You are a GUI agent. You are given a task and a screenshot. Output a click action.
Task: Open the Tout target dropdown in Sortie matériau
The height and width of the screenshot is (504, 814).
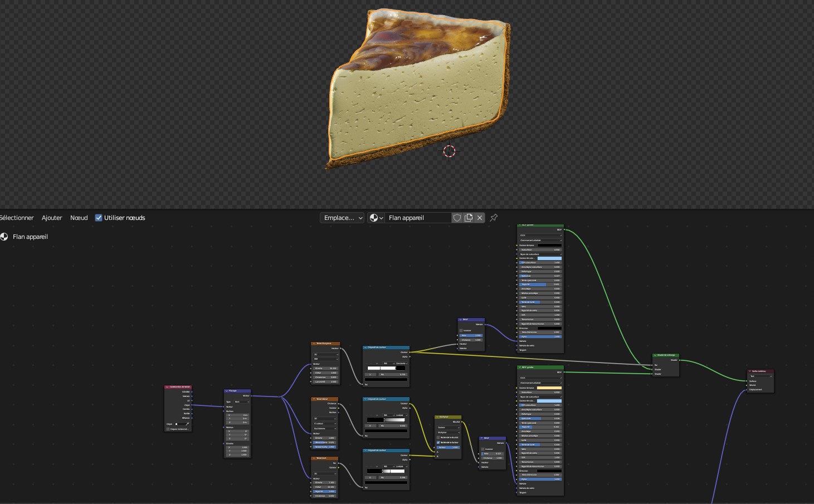point(761,376)
